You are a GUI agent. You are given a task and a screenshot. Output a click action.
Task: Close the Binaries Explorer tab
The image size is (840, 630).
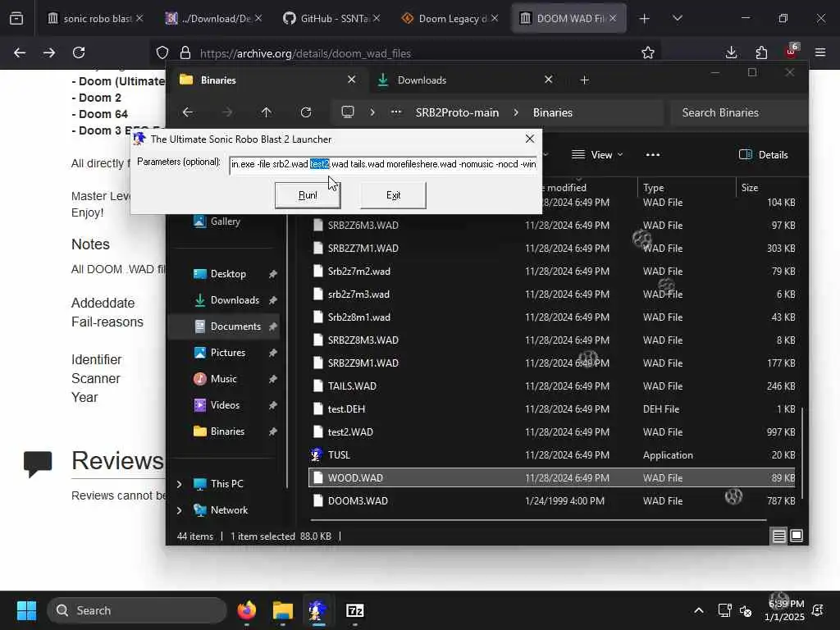coord(351,80)
